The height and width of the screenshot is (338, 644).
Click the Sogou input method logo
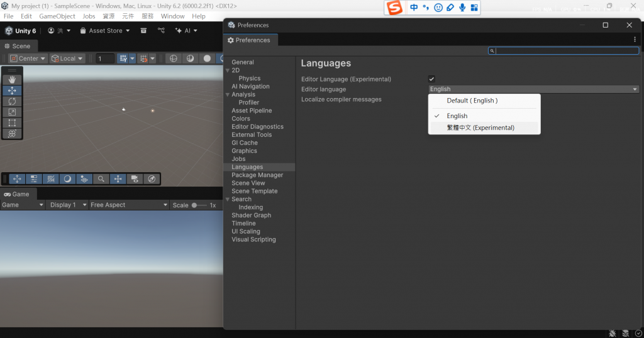[x=394, y=8]
